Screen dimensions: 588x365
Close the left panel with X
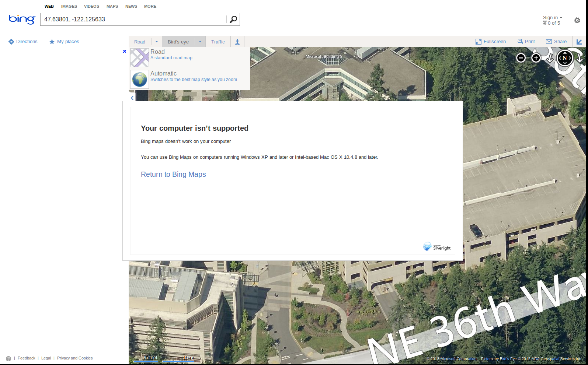tap(125, 51)
